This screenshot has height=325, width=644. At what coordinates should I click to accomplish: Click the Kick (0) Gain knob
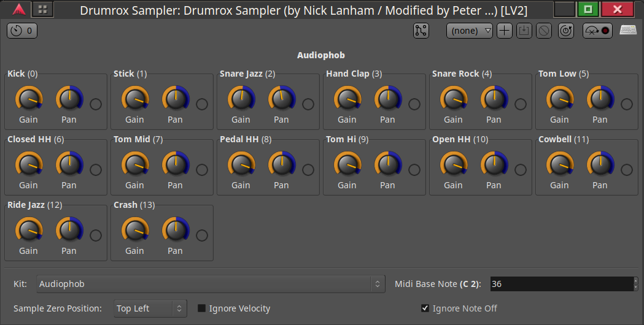pyautogui.click(x=29, y=99)
